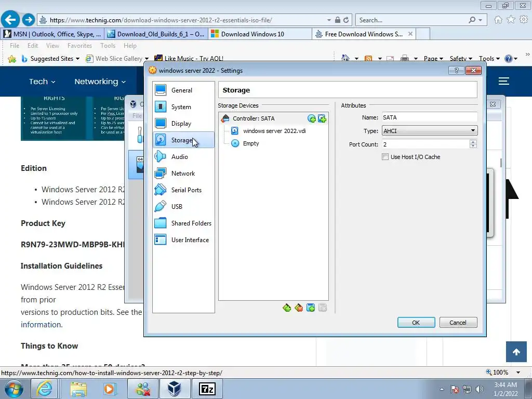Screen dimensions: 532x399
Task: Click the Port Count value field
Action: (x=426, y=144)
